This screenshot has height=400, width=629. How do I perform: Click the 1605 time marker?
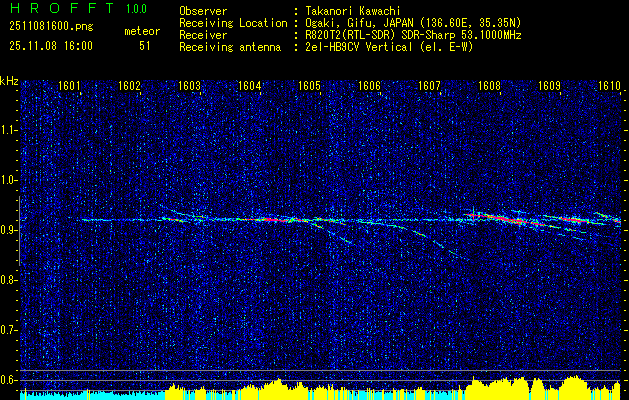point(309,86)
